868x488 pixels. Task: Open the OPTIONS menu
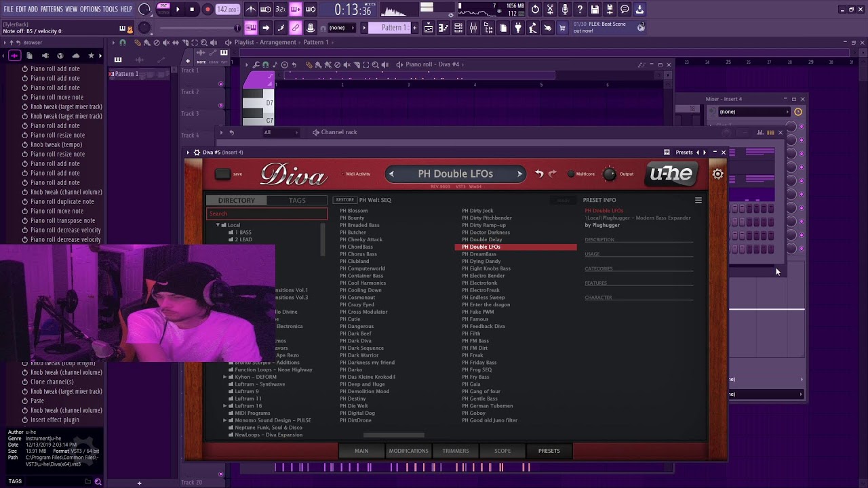tap(90, 9)
